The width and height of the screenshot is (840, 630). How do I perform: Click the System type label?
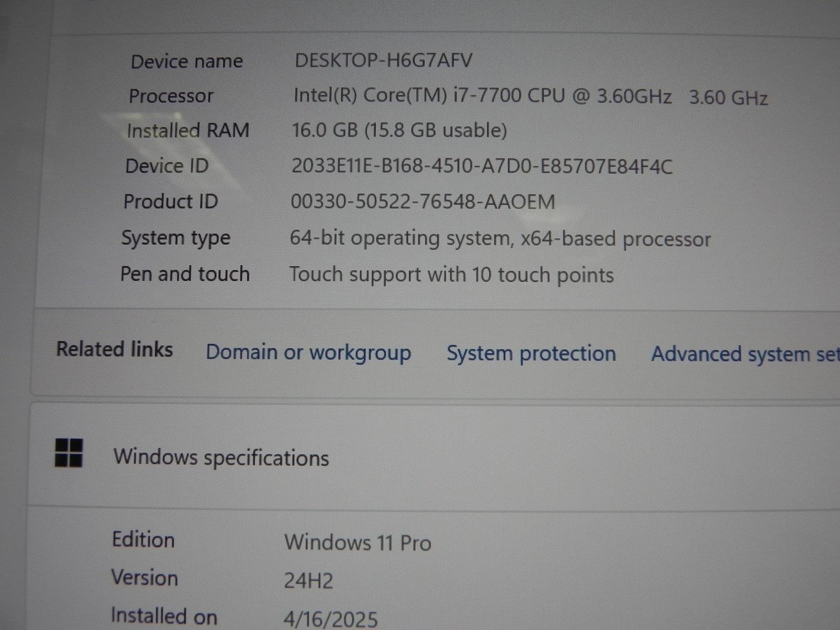[176, 238]
